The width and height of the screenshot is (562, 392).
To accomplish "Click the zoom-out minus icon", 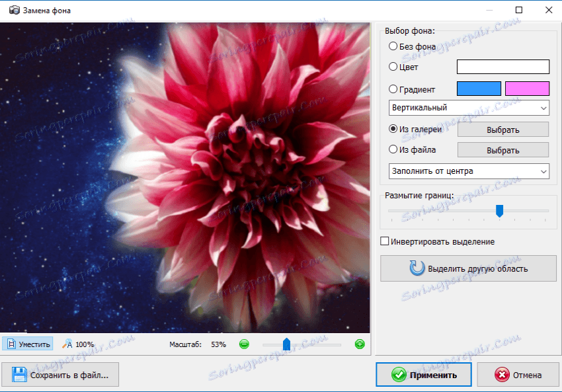I will 244,344.
